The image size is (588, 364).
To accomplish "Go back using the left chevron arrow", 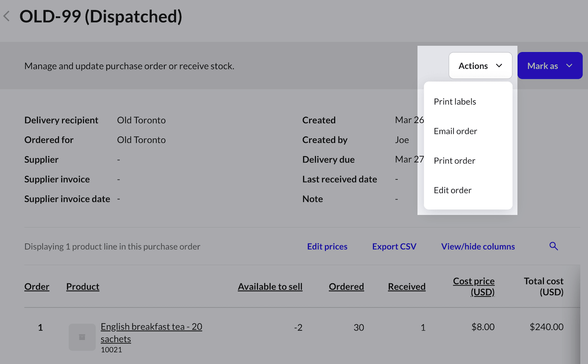I will point(6,16).
